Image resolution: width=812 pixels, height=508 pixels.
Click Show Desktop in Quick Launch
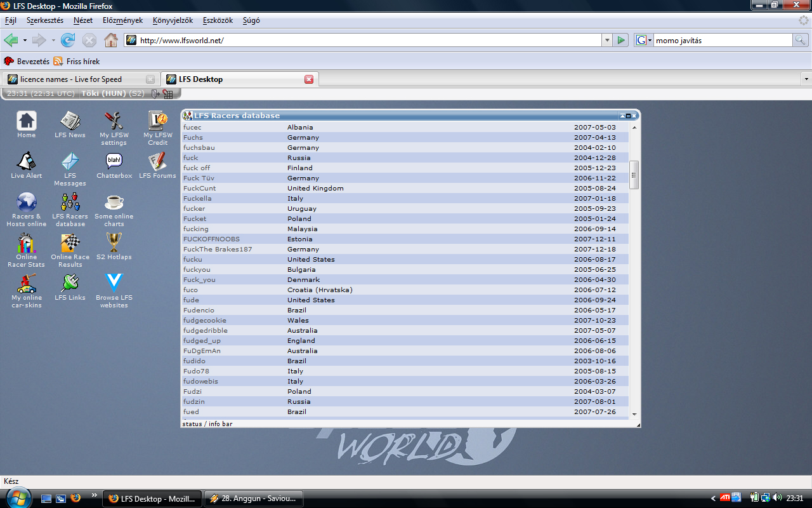tap(46, 498)
